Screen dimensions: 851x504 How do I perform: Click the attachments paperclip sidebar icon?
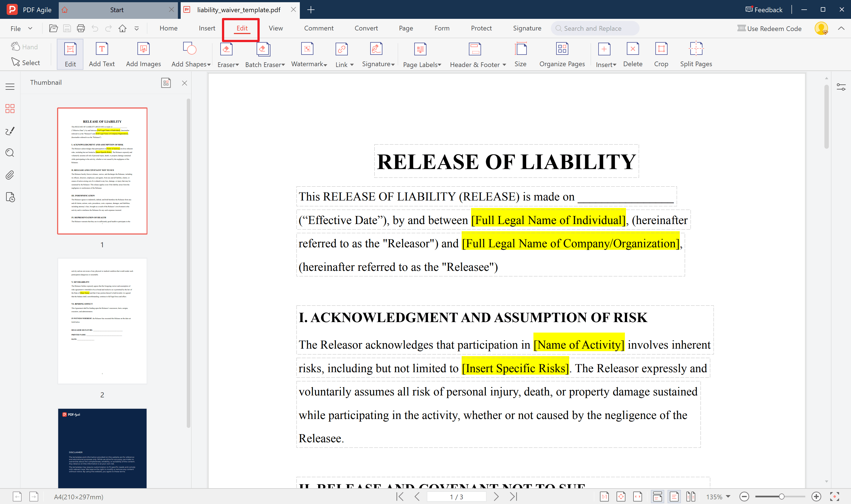point(10,175)
